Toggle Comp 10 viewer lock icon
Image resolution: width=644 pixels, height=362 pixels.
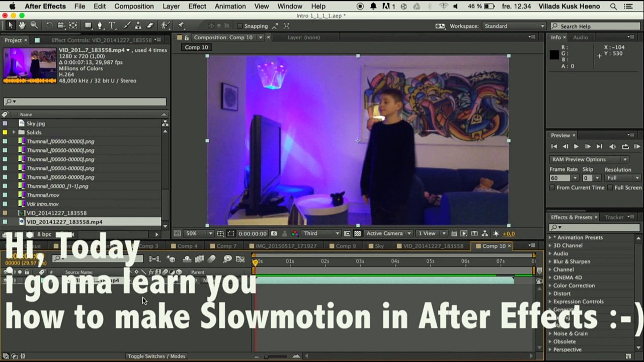(187, 38)
